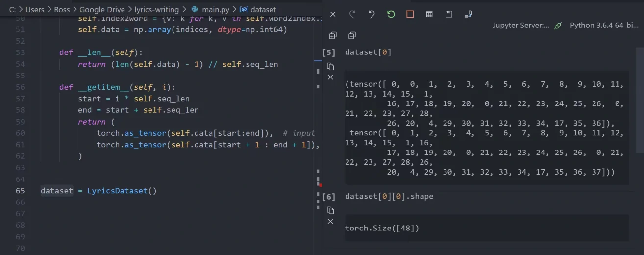Clear all cells in the interactive window
Image resolution: width=644 pixels, height=255 pixels.
click(x=333, y=15)
